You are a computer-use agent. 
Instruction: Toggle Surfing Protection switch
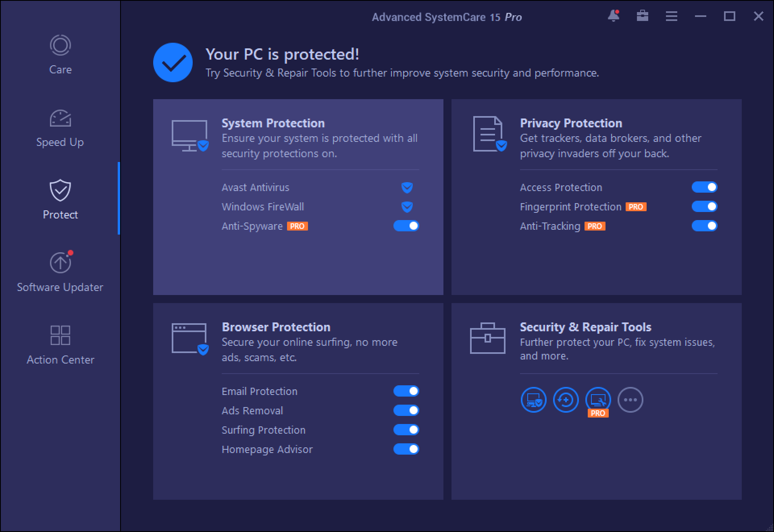pyautogui.click(x=406, y=430)
